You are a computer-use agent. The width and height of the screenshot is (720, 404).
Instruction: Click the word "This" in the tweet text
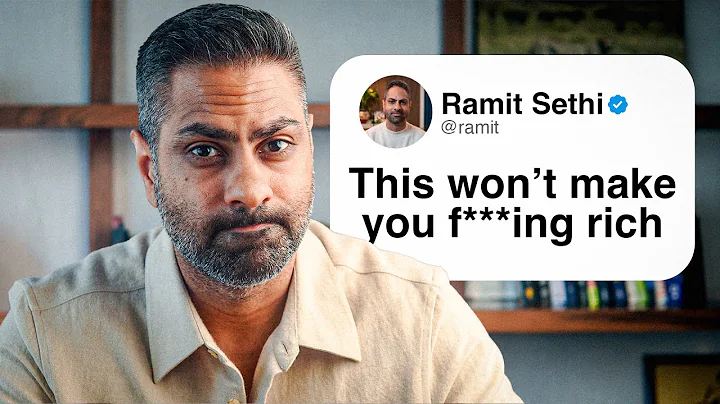click(x=391, y=184)
